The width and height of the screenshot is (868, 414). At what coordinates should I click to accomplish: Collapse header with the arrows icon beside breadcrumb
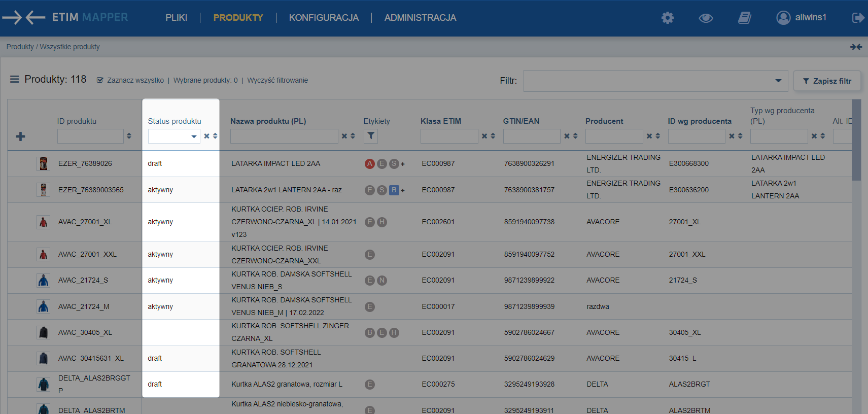pos(856,47)
